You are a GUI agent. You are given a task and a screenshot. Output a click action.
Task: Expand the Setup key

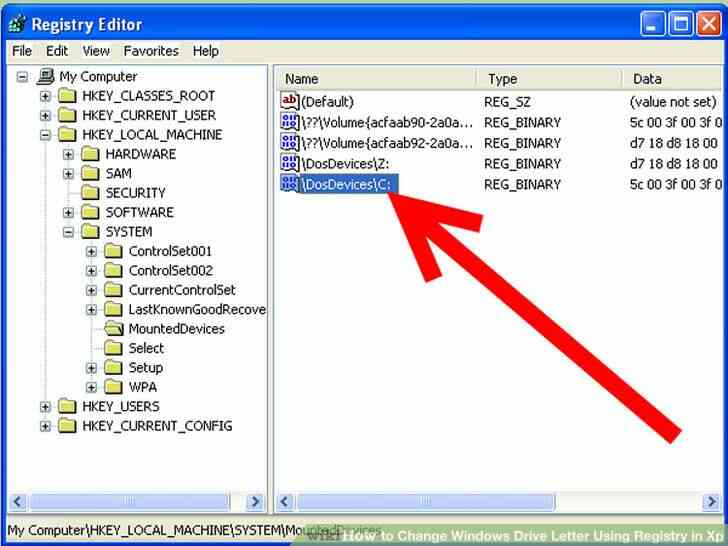pyautogui.click(x=91, y=368)
